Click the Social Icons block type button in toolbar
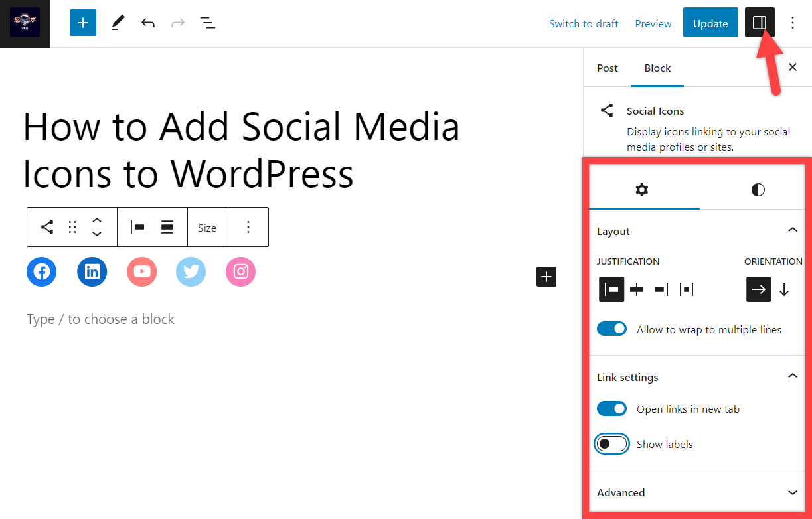Viewport: 812px width, 519px height. point(47,227)
